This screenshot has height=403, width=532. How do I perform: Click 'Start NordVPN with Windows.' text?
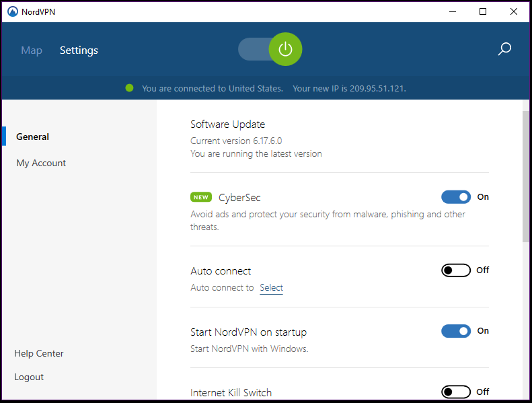click(x=250, y=349)
